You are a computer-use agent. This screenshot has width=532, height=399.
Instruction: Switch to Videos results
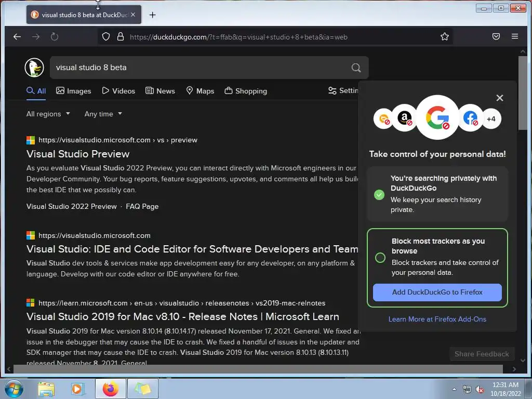tap(118, 91)
